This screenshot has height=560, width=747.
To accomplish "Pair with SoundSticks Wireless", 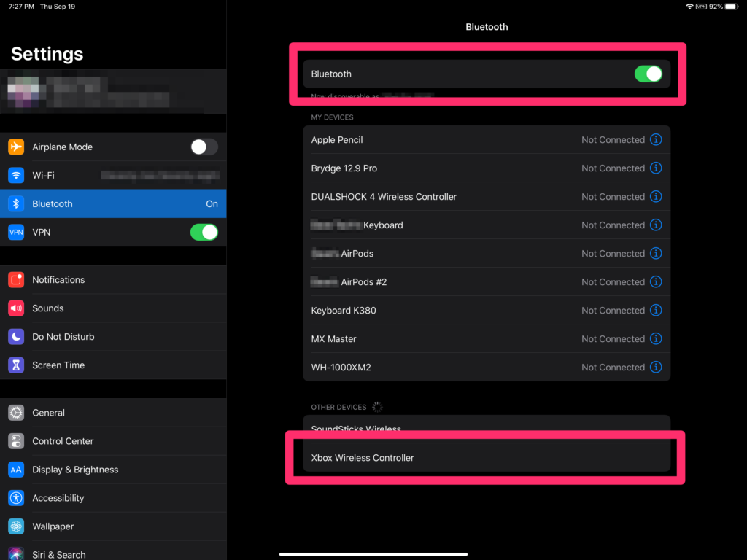I will click(487, 429).
